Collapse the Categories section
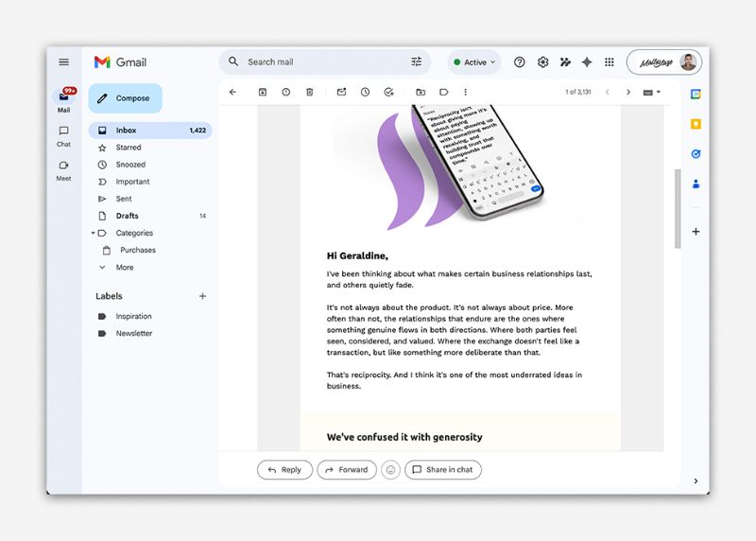Viewport: 756px width, 541px height. [x=94, y=233]
